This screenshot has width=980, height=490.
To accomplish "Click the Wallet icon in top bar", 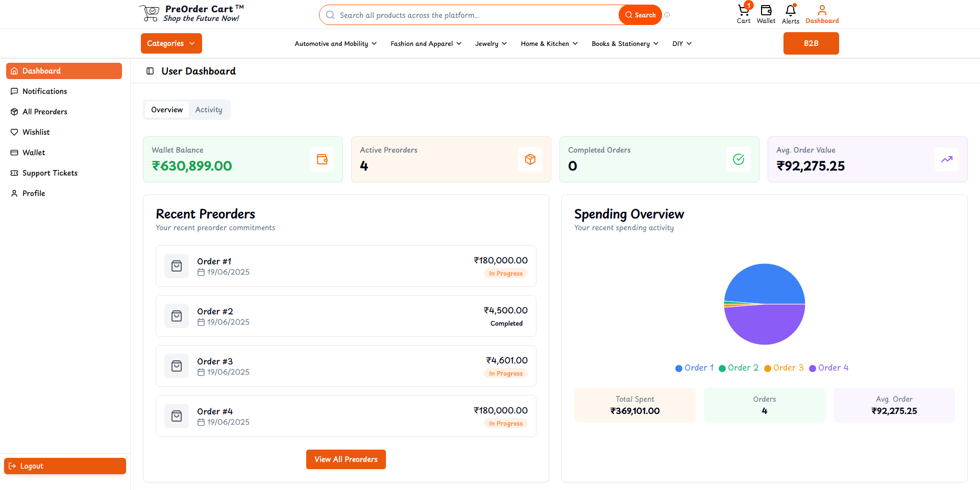I will (766, 11).
